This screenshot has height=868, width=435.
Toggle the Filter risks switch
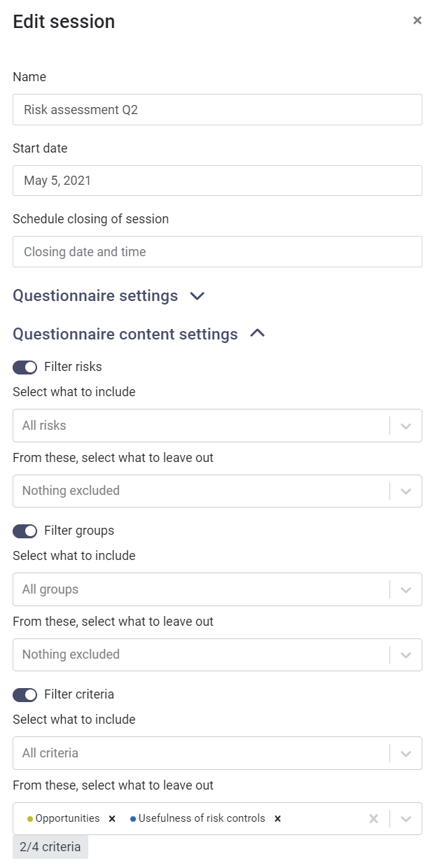tap(25, 367)
